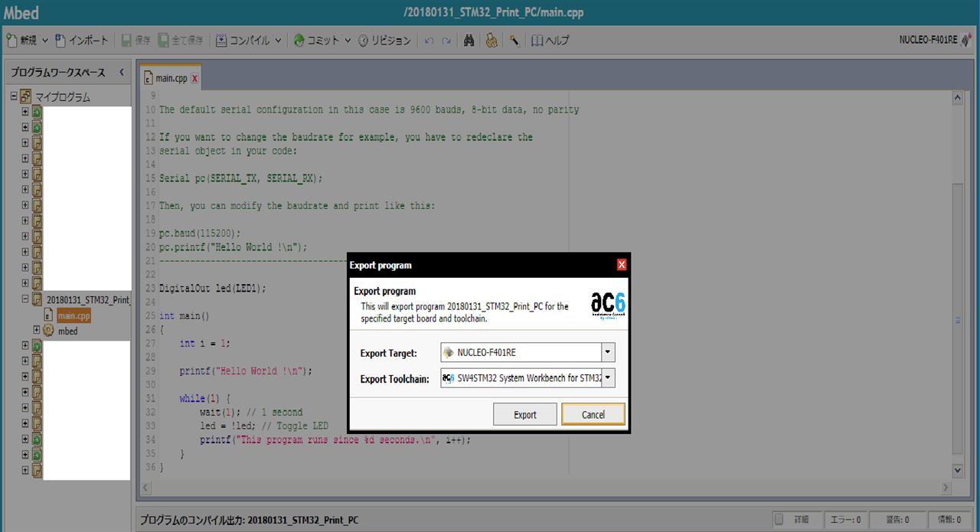Select main.cpp in the program tree
980x532 pixels.
point(73,315)
